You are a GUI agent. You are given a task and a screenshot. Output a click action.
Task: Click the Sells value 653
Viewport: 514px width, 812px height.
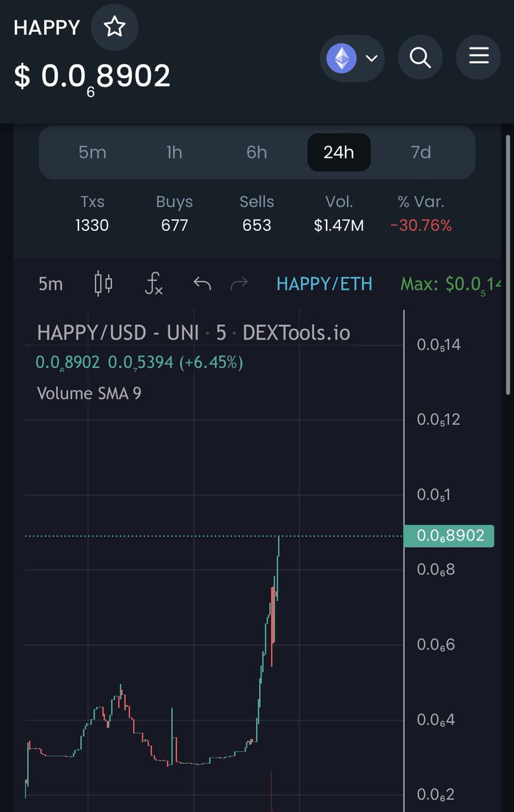257,225
